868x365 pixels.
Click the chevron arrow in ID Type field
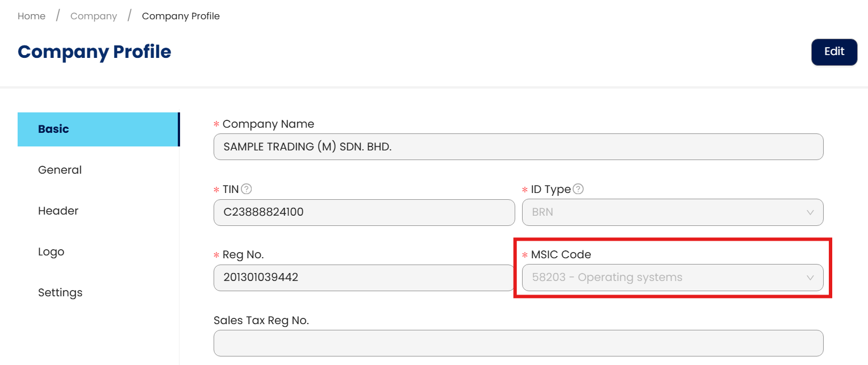810,212
